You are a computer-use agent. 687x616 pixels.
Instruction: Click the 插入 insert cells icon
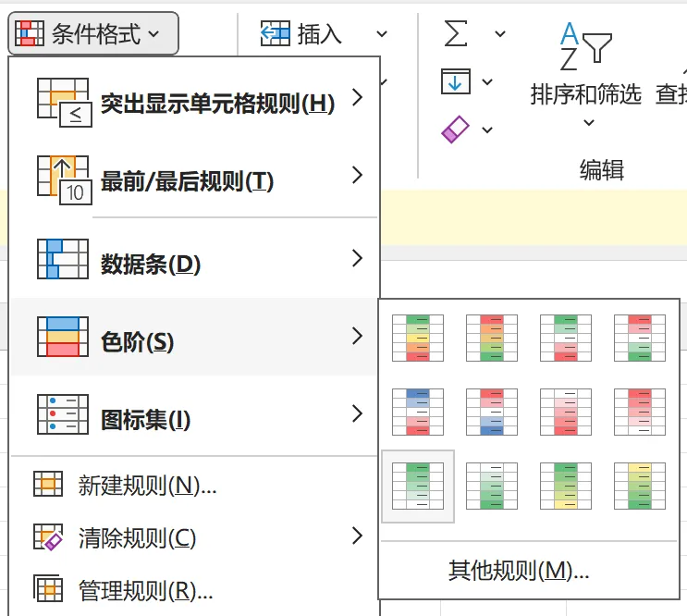(x=276, y=34)
